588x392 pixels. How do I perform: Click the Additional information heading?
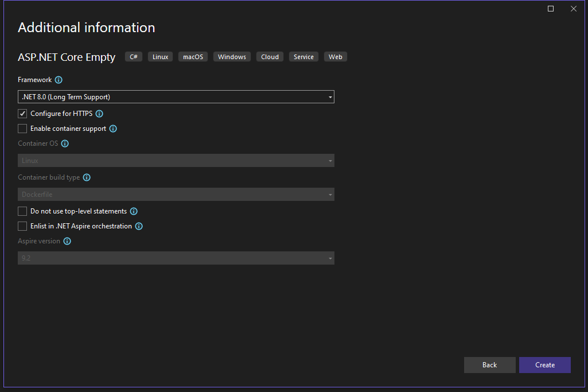[86, 28]
